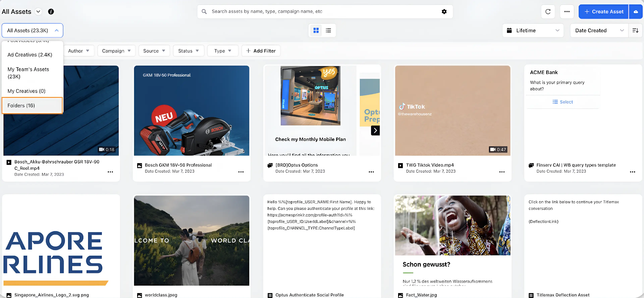The width and height of the screenshot is (644, 298).
Task: Choose Ad Creatives (2.4K) option
Action: (x=30, y=55)
